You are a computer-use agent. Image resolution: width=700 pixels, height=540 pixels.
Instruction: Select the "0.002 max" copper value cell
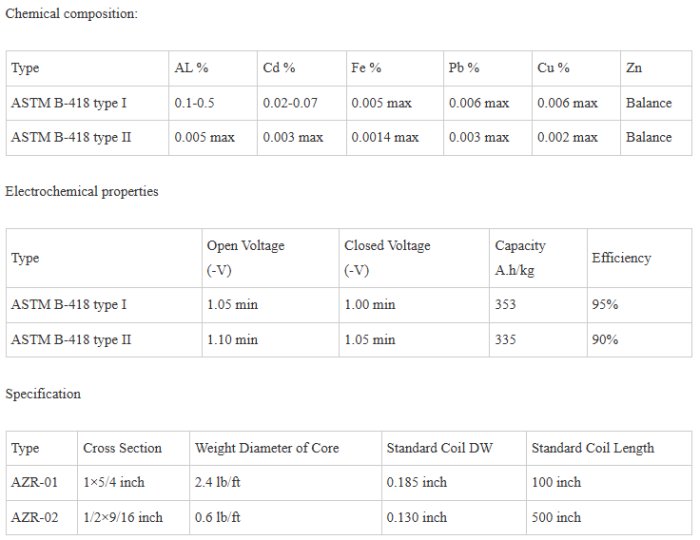[x=567, y=137]
